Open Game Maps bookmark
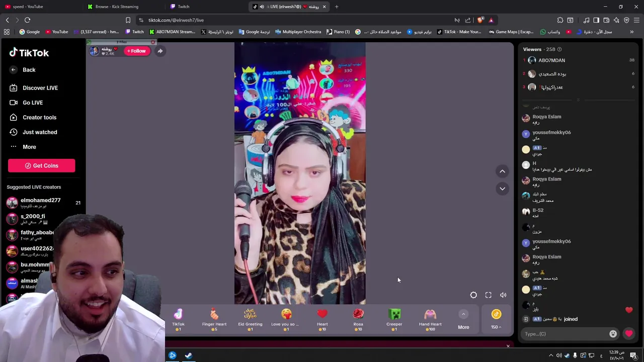The height and width of the screenshot is (362, 644). point(510,32)
